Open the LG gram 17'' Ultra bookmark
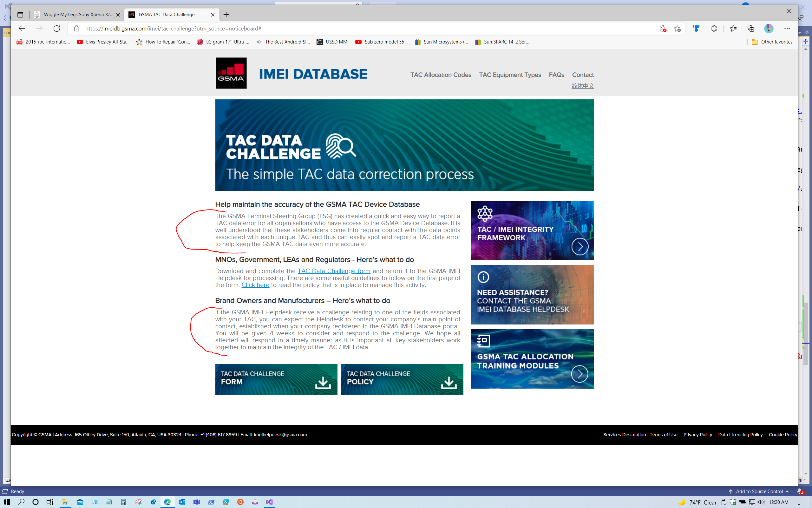 pyautogui.click(x=223, y=42)
